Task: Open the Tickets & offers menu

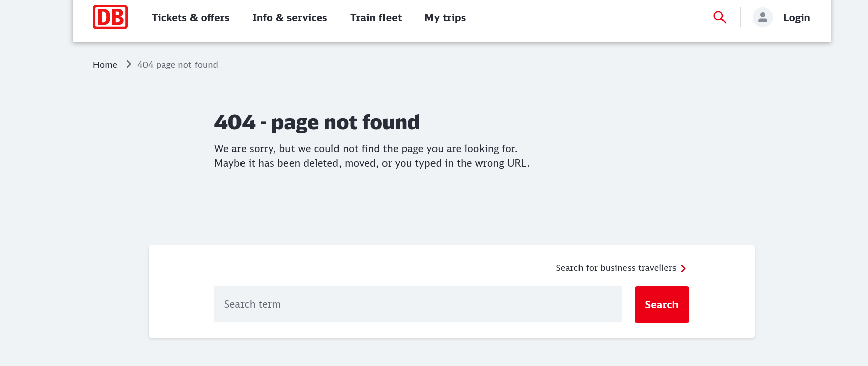Action: click(x=190, y=18)
